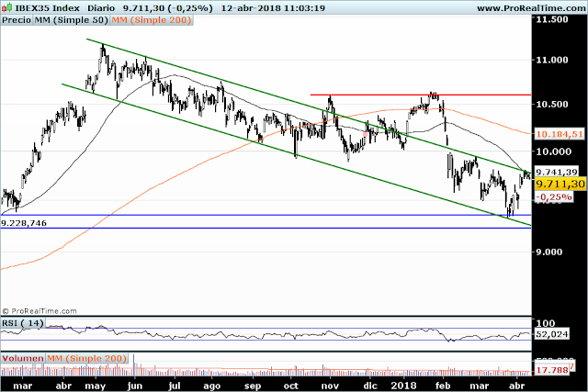Screen dimensions: 588x392
Task: Click the 100 RSI axis label
Action: pyautogui.click(x=546, y=323)
